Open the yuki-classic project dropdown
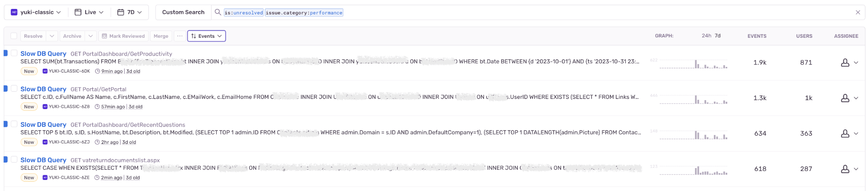The image size is (868, 191). coord(36,12)
